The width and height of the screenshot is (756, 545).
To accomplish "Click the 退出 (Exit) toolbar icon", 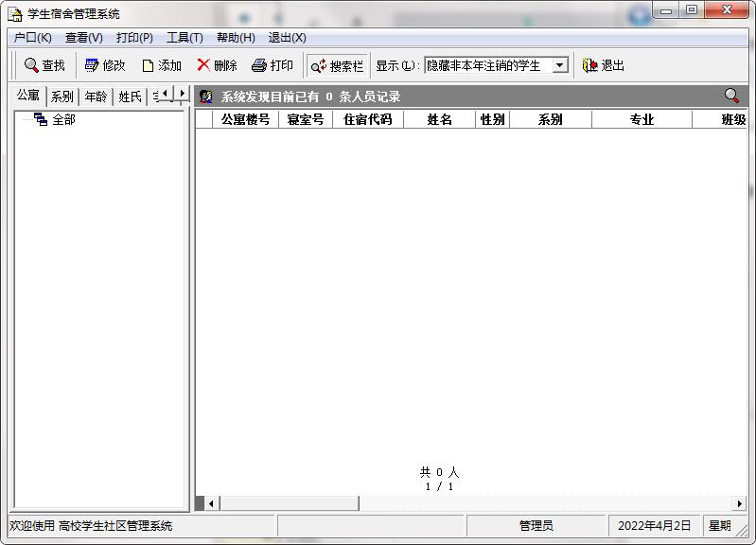I will click(590, 65).
